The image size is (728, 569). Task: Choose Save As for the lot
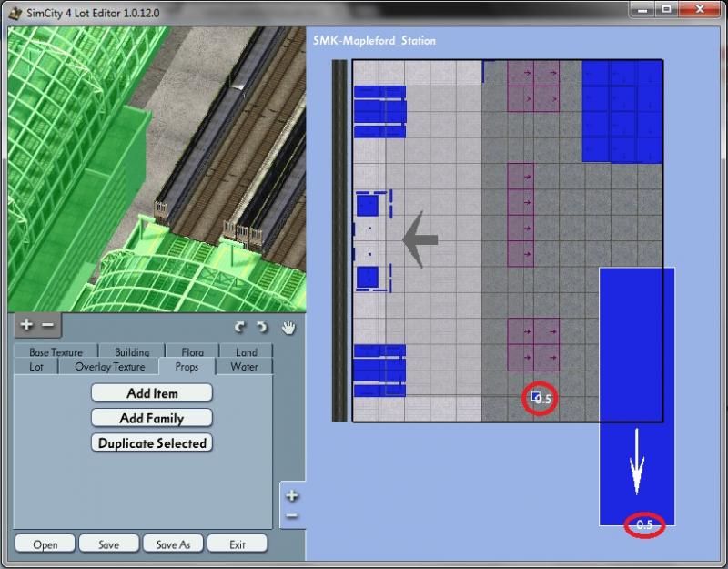pos(173,544)
